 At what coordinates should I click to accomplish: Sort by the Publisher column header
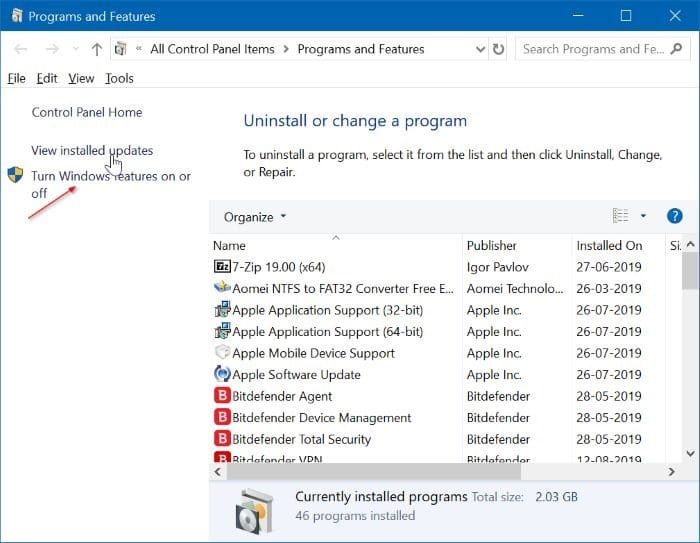[x=517, y=246]
